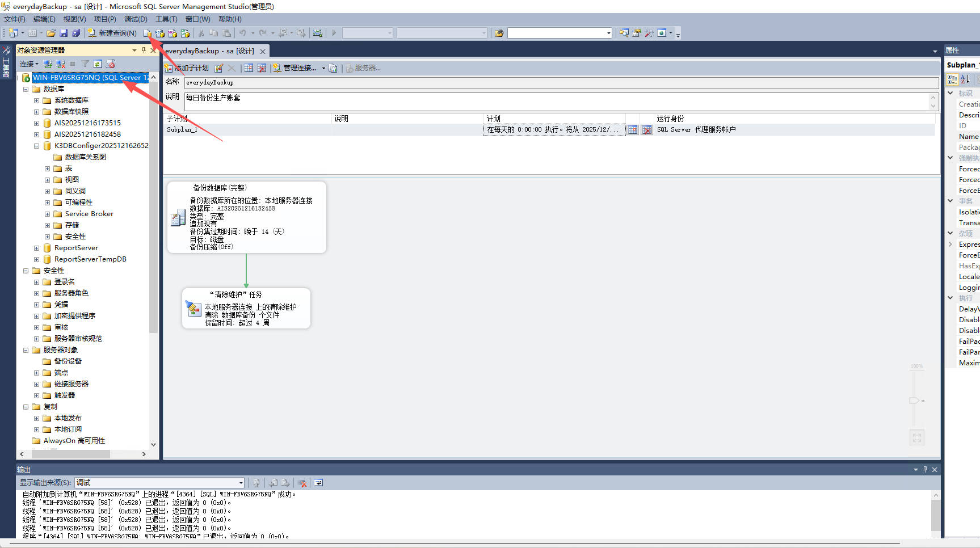Screen dimensions: 980x548
Task: Click the Undo arrow icon
Action: coord(243,33)
